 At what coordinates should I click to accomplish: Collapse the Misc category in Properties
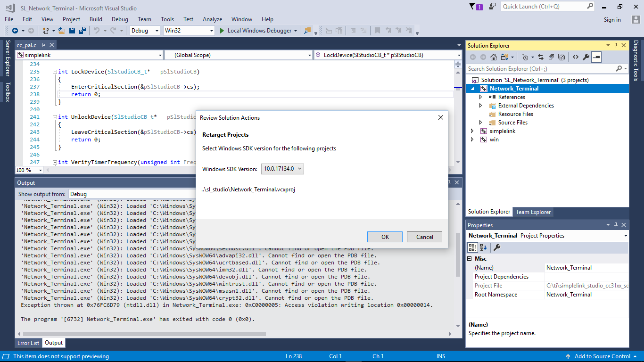[x=470, y=259]
